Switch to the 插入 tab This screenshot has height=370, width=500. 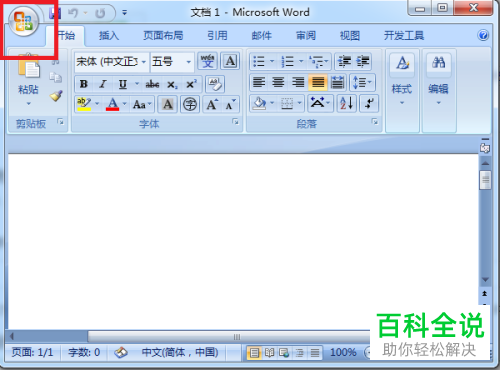point(109,35)
